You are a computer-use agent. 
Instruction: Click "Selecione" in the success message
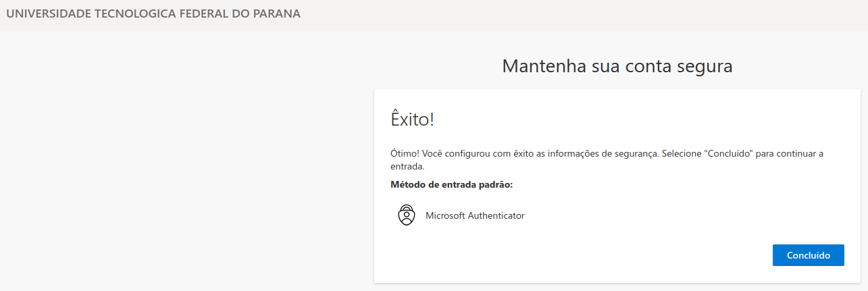(x=682, y=154)
